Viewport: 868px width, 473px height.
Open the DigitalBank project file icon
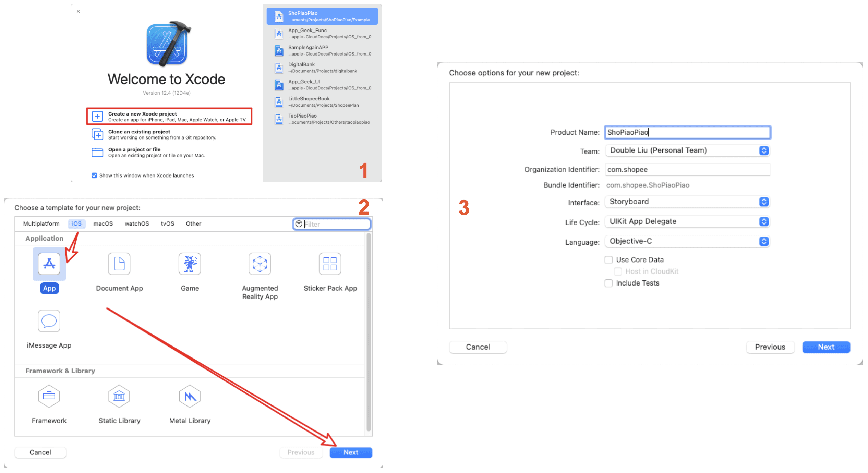point(279,68)
